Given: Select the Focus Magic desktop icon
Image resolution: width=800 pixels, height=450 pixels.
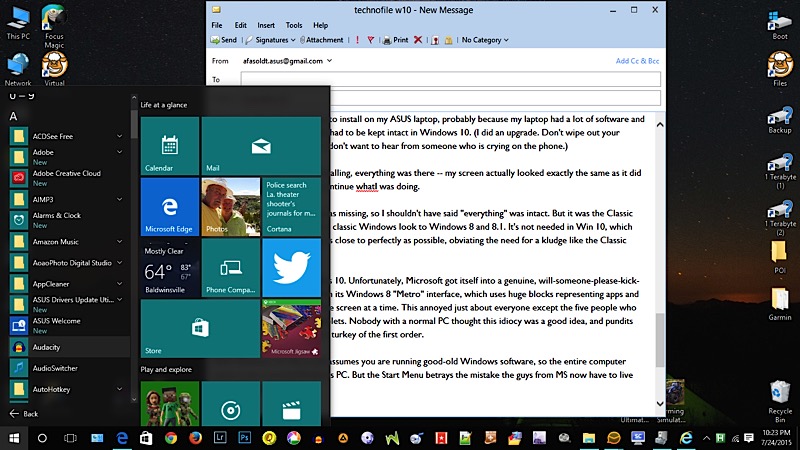Looking at the screenshot, I should 54,27.
